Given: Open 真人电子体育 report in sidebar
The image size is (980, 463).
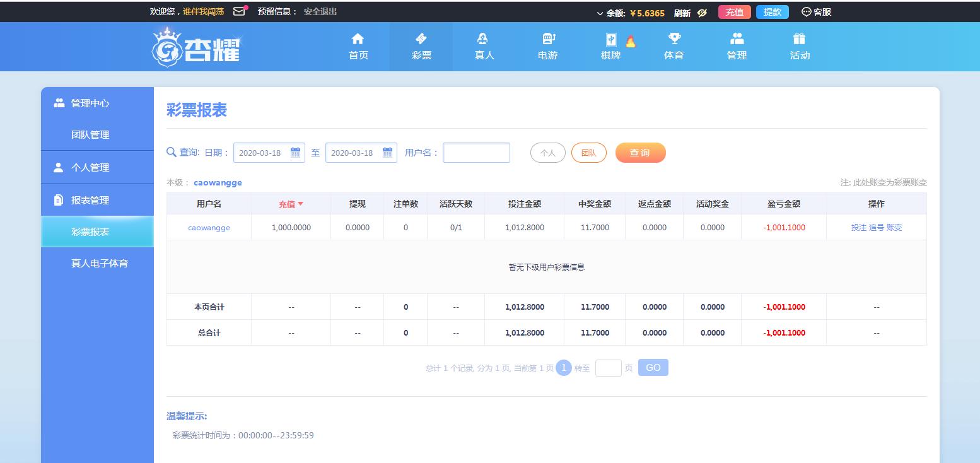Looking at the screenshot, I should click(x=99, y=263).
